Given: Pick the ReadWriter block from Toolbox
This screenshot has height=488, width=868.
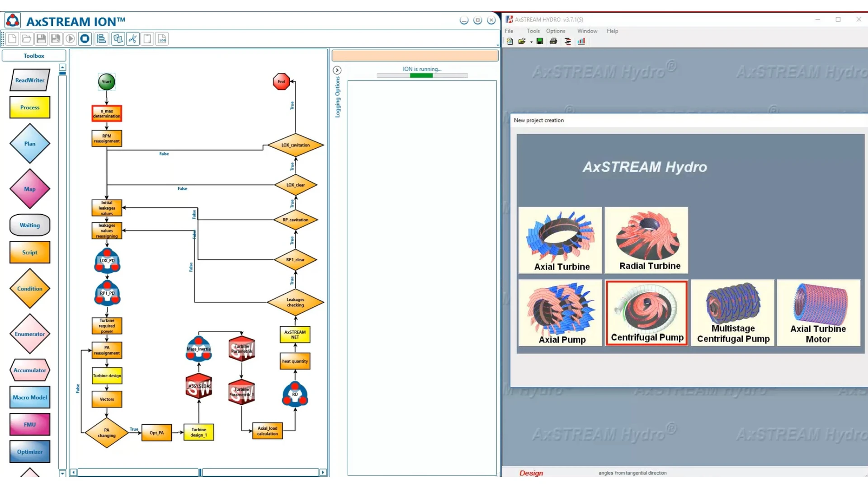Looking at the screenshot, I should point(30,80).
